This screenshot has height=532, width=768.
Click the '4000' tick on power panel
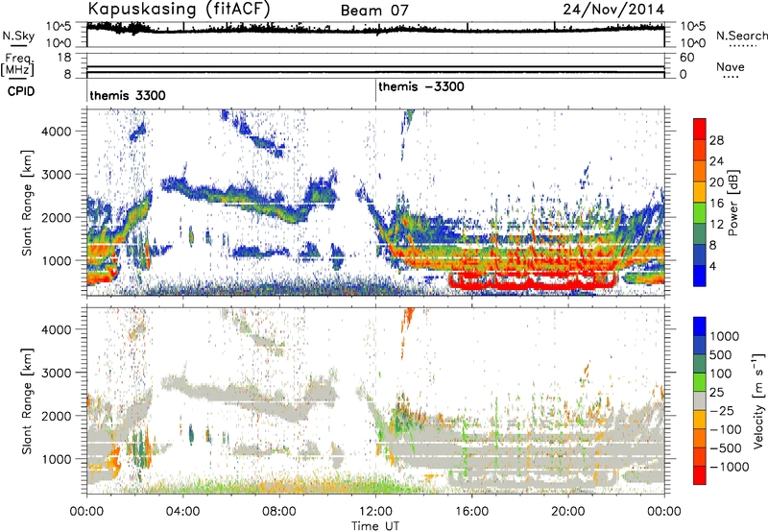(x=56, y=132)
